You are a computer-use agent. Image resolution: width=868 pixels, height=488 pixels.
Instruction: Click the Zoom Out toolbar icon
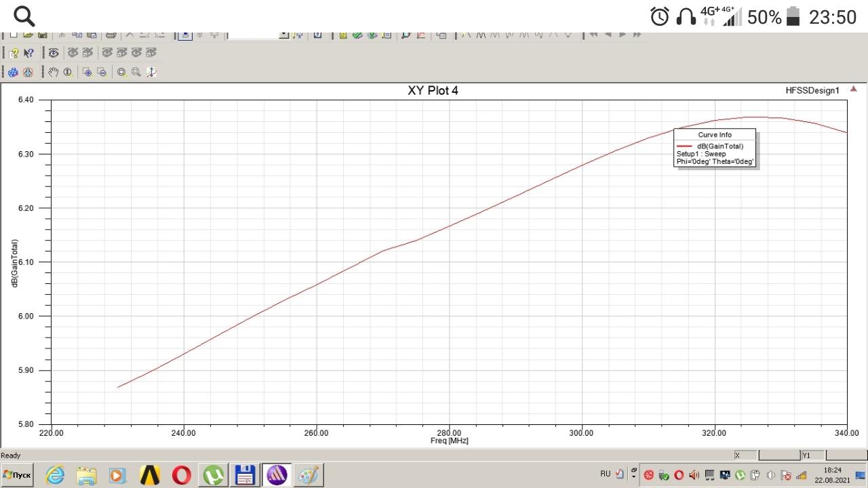click(102, 72)
